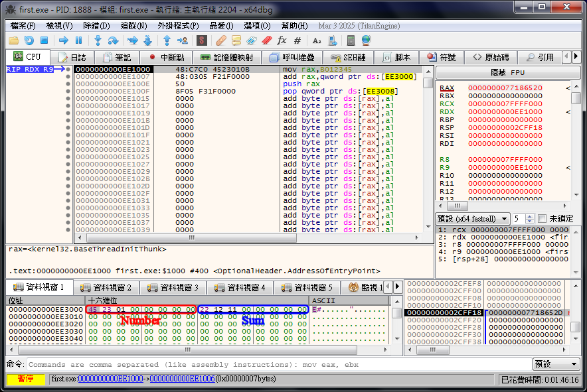Stop debugging with the blue square icon
587x392 pixels.
pyautogui.click(x=44, y=40)
